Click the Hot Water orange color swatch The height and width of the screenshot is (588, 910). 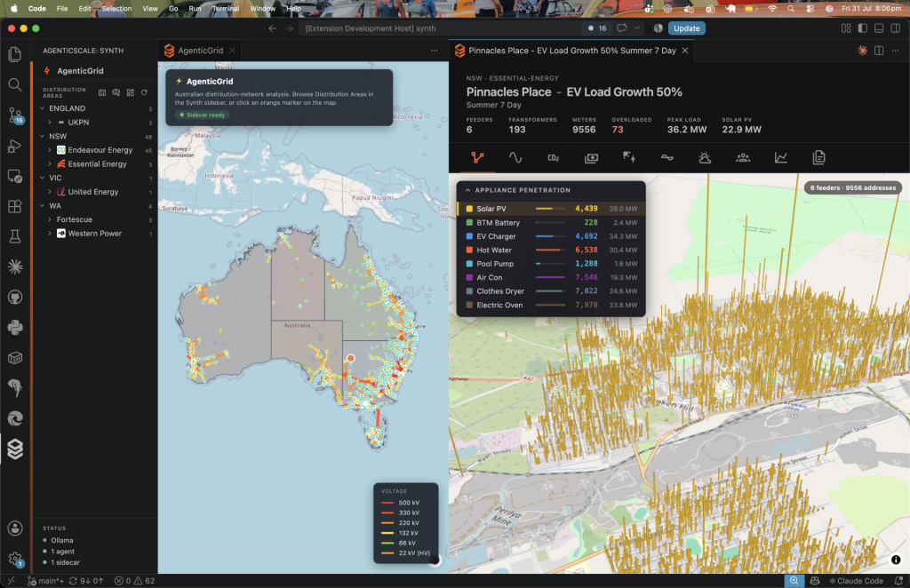pos(469,250)
